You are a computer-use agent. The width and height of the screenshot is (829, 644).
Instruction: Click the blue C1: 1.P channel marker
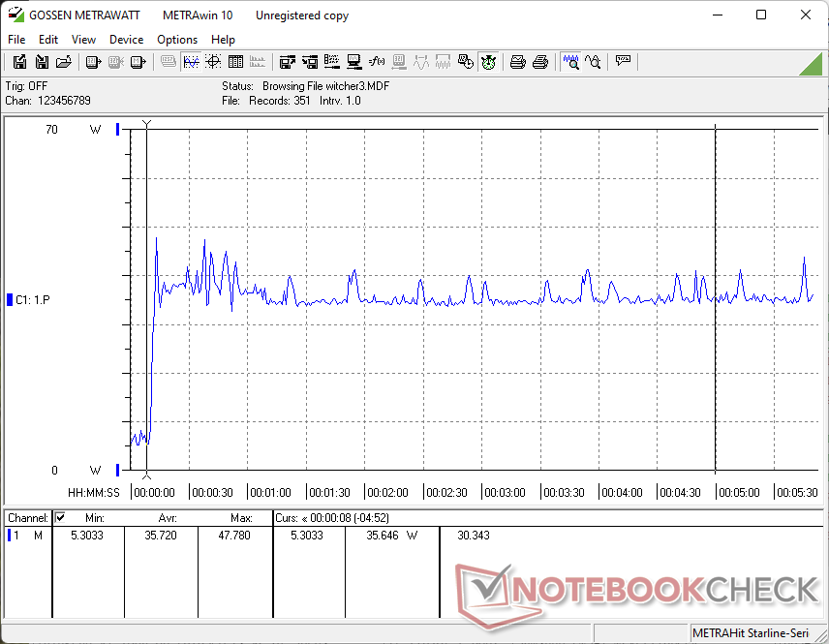point(9,300)
